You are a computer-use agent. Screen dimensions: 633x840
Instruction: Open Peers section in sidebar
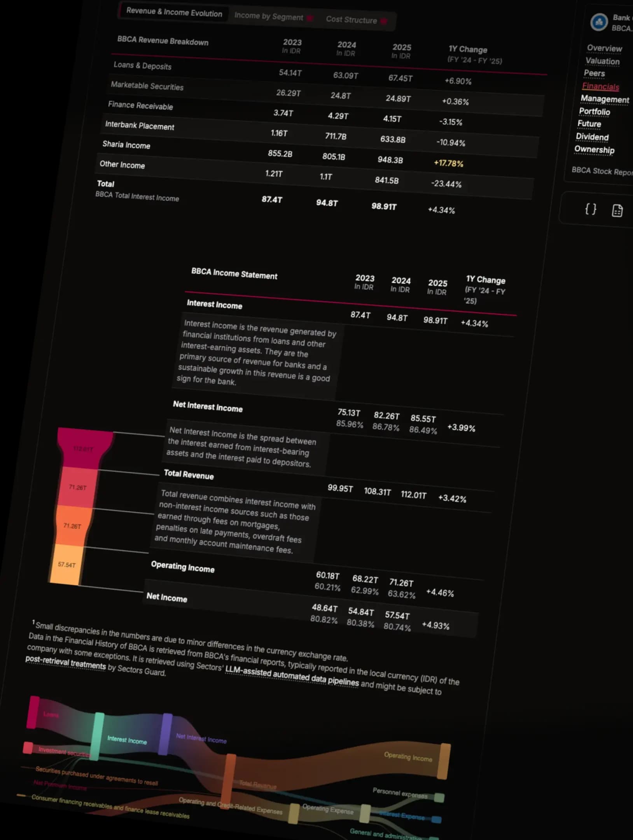point(594,73)
